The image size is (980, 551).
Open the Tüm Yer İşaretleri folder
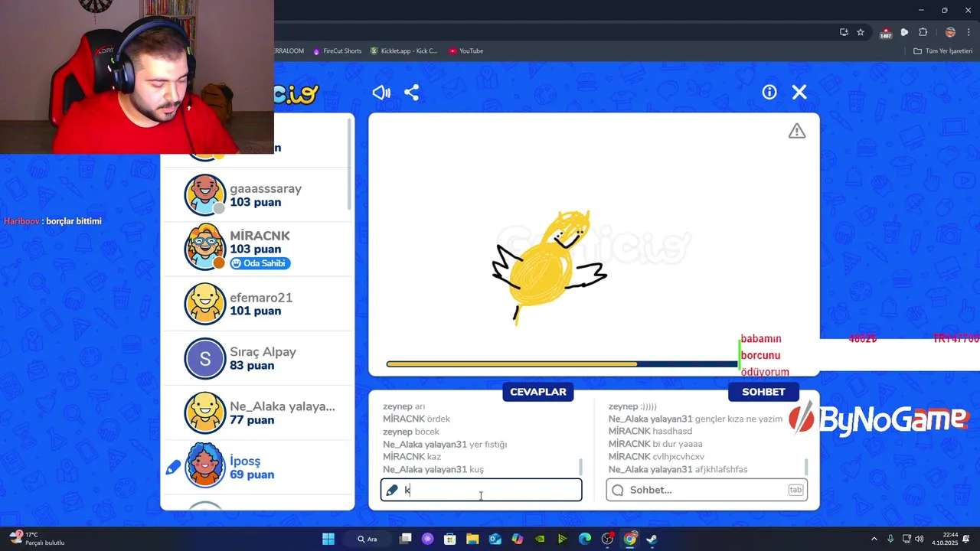pyautogui.click(x=942, y=51)
